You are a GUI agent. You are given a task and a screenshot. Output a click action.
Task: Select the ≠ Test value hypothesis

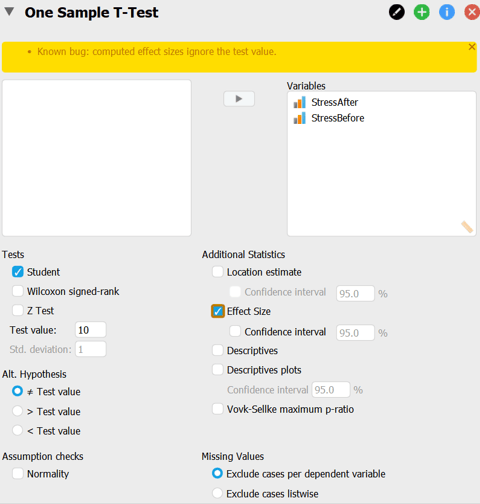point(17,391)
